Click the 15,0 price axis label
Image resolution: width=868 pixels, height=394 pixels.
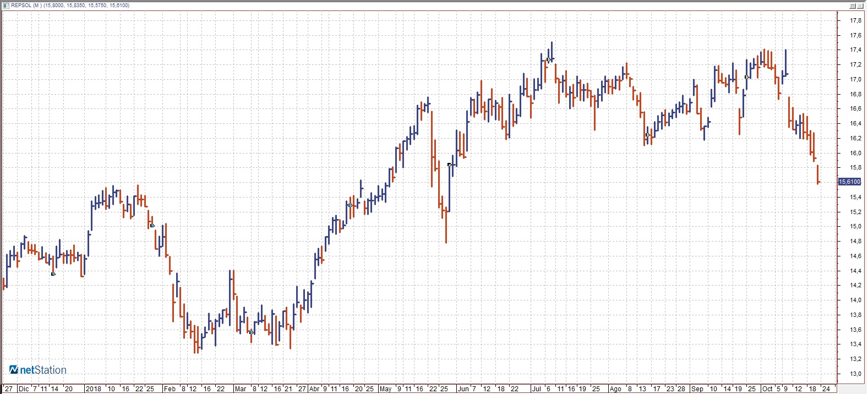[x=856, y=226]
